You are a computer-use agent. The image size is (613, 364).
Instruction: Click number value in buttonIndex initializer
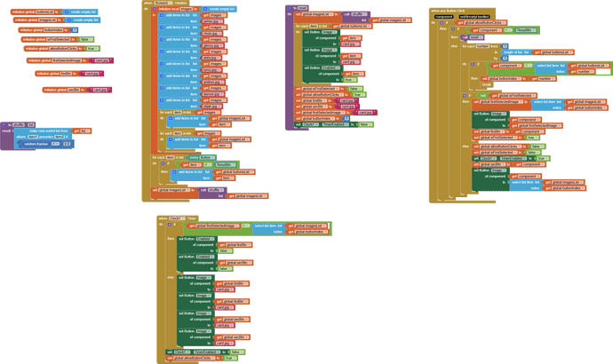[x=75, y=30]
